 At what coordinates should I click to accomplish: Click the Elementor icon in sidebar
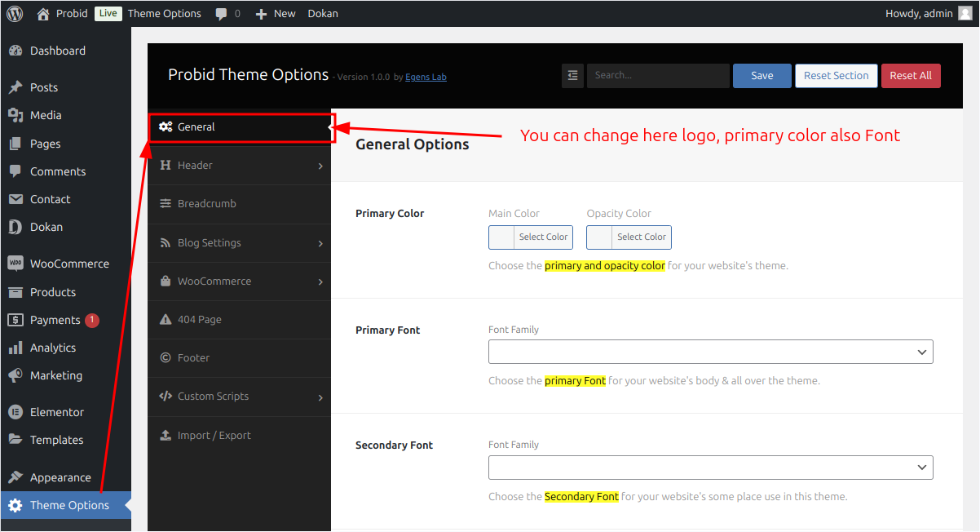coord(15,412)
